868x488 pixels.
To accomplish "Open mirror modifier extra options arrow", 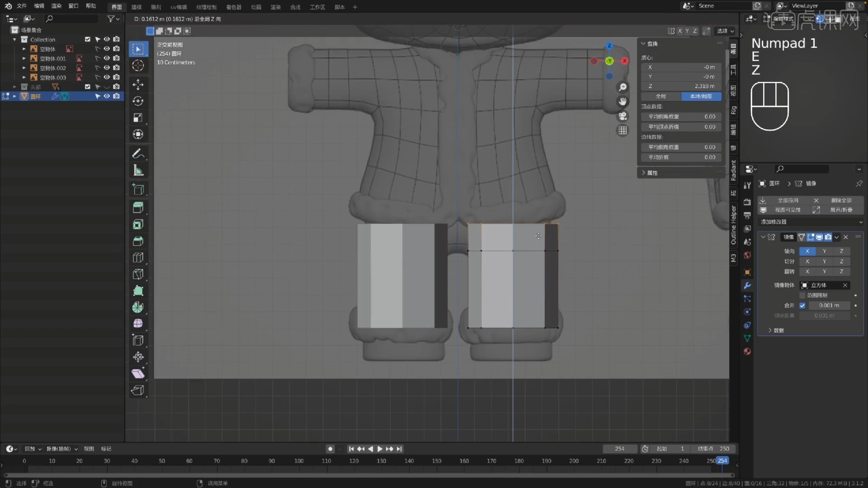I will 837,237.
